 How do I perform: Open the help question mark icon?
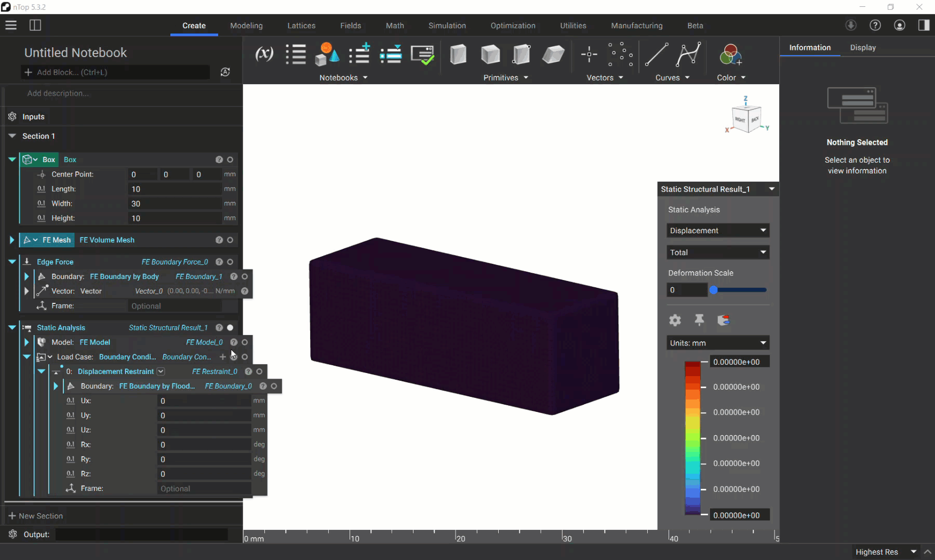point(875,25)
